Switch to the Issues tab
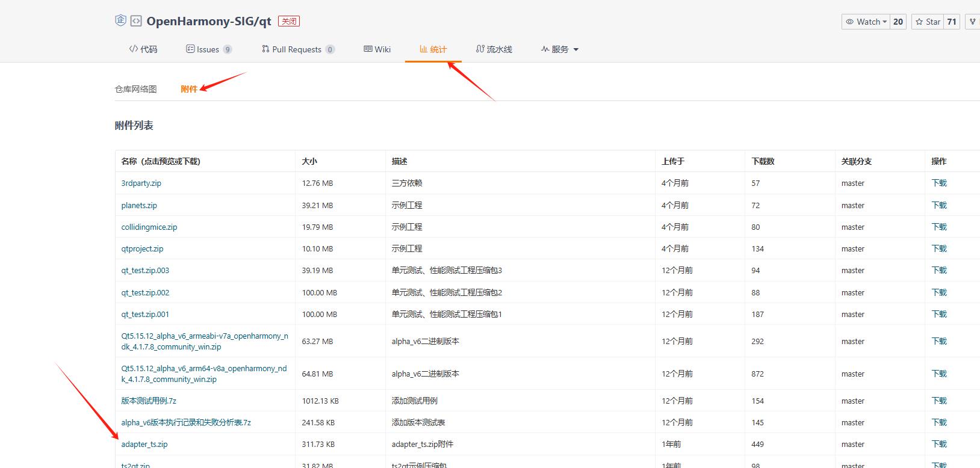Screen dimensions: 980x468 (209, 49)
